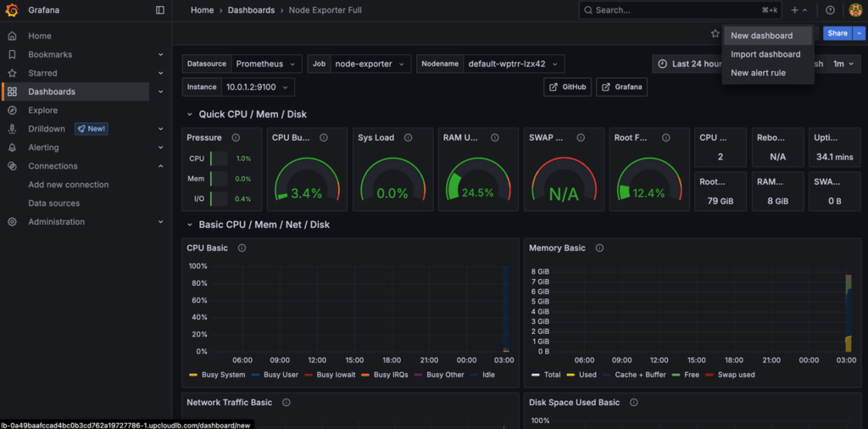Open the Share button dropdown arrow
The width and height of the screenshot is (868, 429).
click(859, 33)
